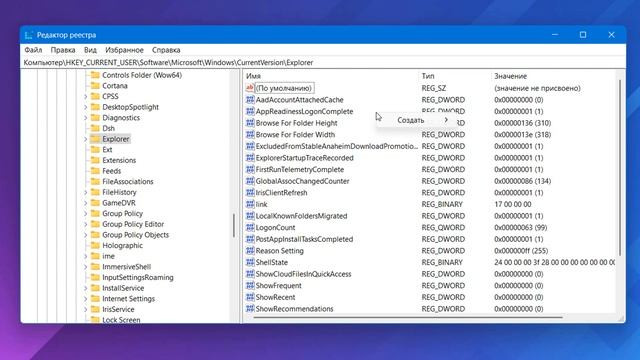Click the values pane horizontal scrollbar

pos(408,317)
